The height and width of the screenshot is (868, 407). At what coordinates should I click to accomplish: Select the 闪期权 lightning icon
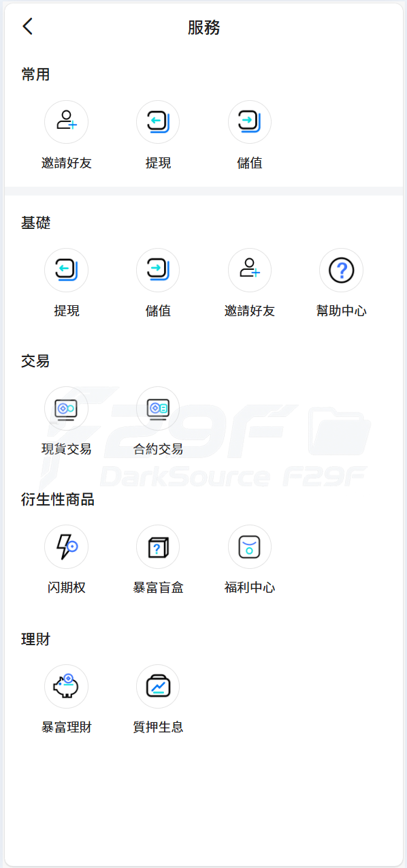66,546
